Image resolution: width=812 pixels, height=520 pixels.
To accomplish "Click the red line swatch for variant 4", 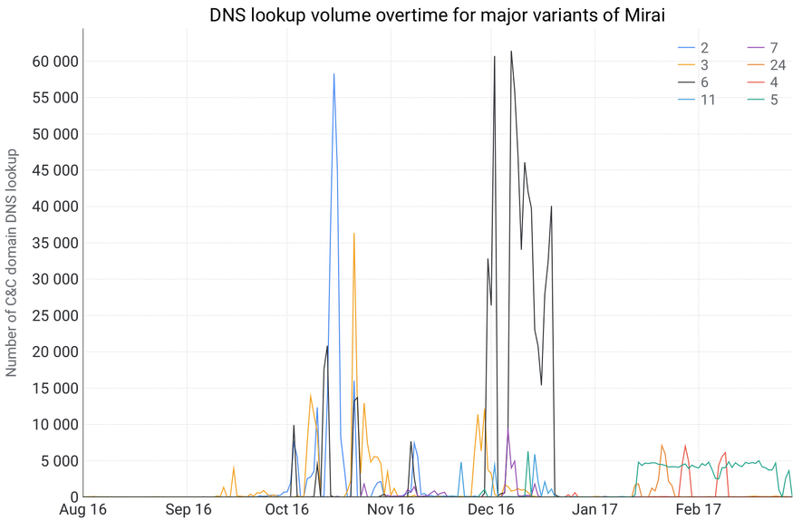I will pyautogui.click(x=756, y=82).
